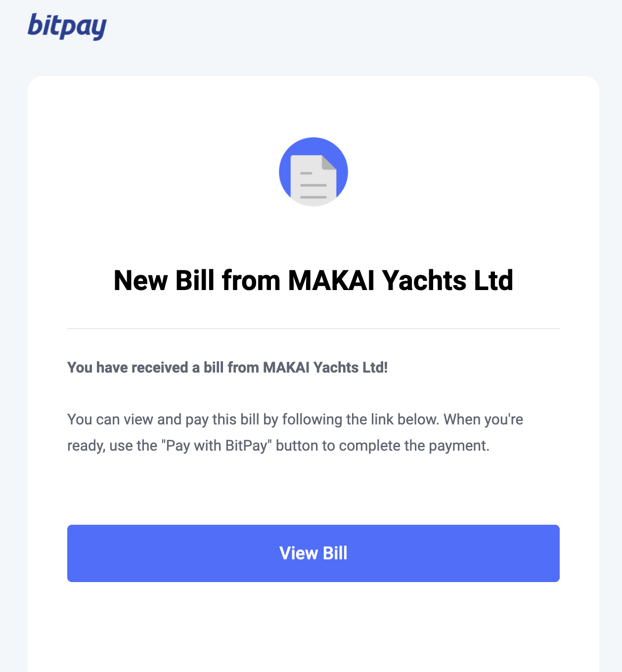Screen dimensions: 622x672
Task: Click the word MAKAI in the heading
Action: (x=331, y=281)
